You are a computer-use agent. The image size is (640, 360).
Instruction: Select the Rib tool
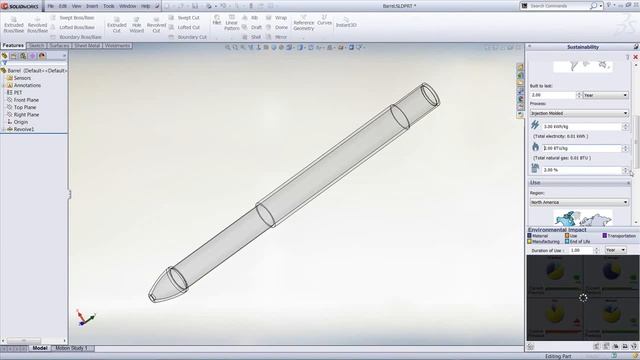(x=250, y=18)
